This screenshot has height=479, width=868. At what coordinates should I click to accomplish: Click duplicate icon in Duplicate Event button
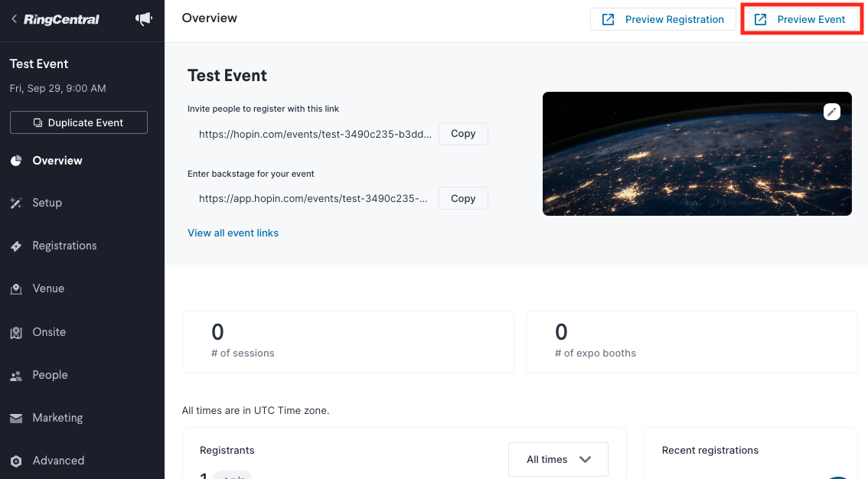click(x=38, y=122)
